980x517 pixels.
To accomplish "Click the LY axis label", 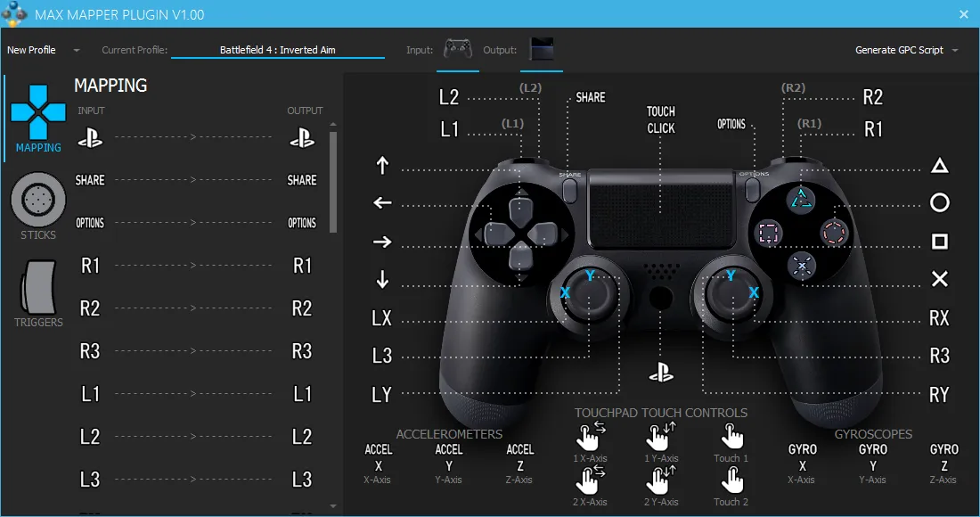I will pos(382,395).
